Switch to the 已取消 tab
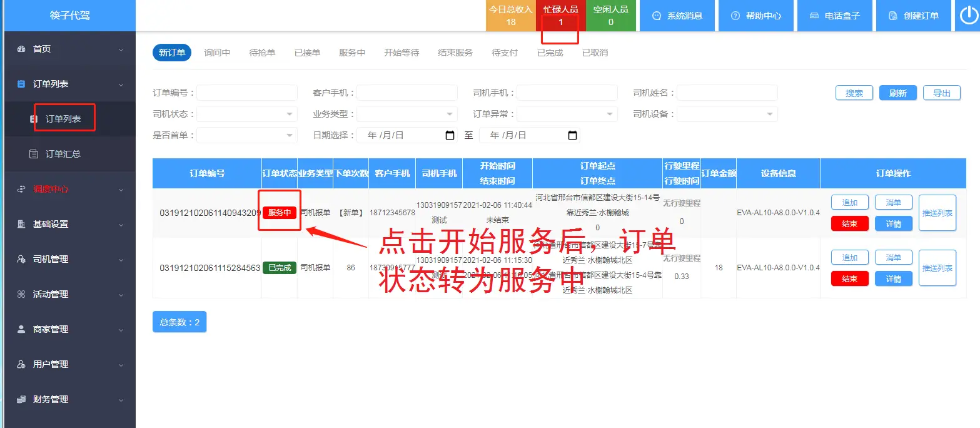The width and height of the screenshot is (980, 428). pyautogui.click(x=595, y=53)
